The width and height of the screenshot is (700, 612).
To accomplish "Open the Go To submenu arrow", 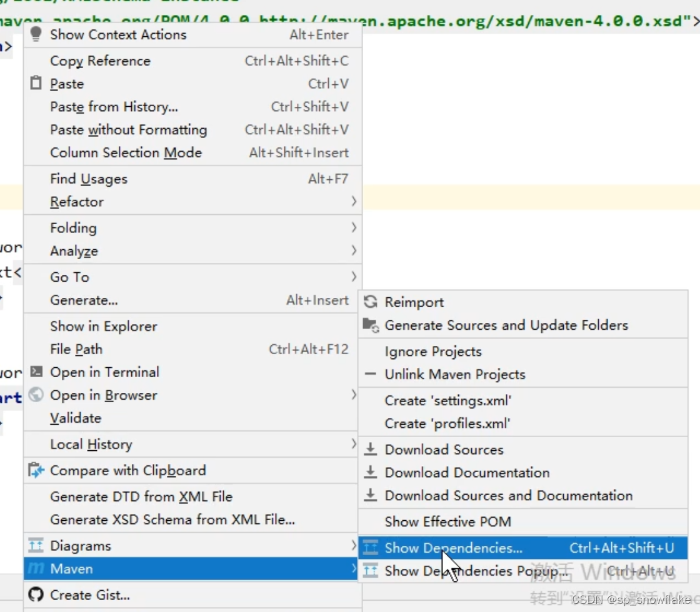I will (x=354, y=277).
